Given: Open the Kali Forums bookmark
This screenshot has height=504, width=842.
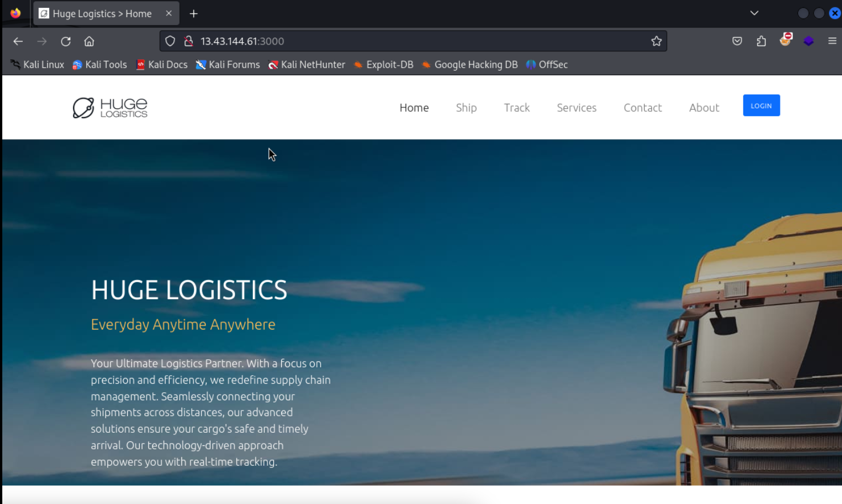Looking at the screenshot, I should tap(228, 64).
